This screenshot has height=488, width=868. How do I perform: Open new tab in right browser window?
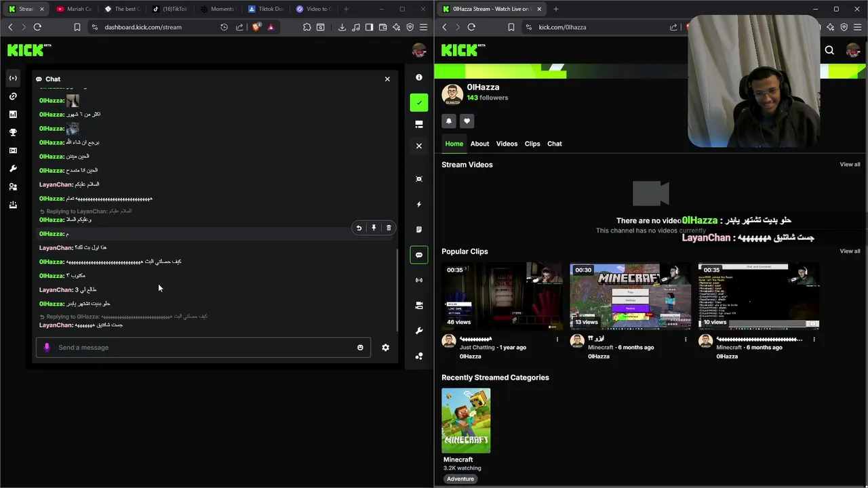pyautogui.click(x=556, y=9)
